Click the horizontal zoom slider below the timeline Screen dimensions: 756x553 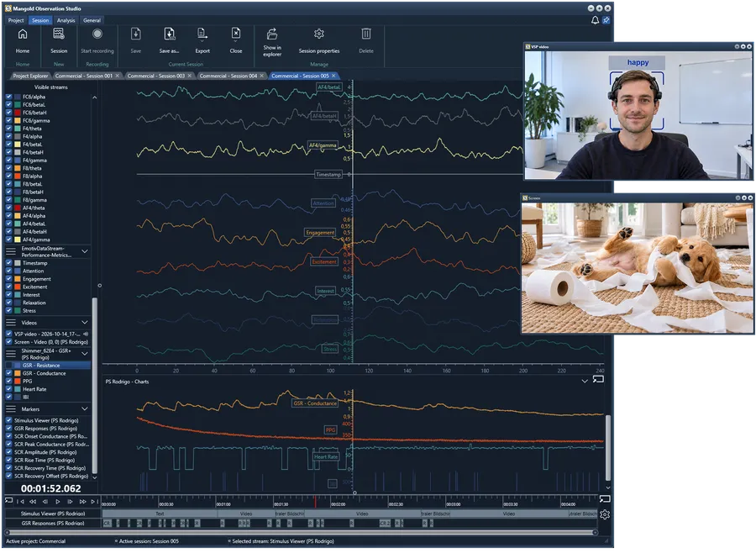pos(301,532)
